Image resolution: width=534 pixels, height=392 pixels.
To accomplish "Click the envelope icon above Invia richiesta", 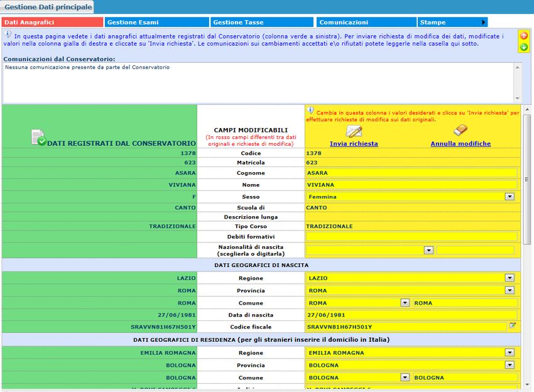I will click(354, 131).
